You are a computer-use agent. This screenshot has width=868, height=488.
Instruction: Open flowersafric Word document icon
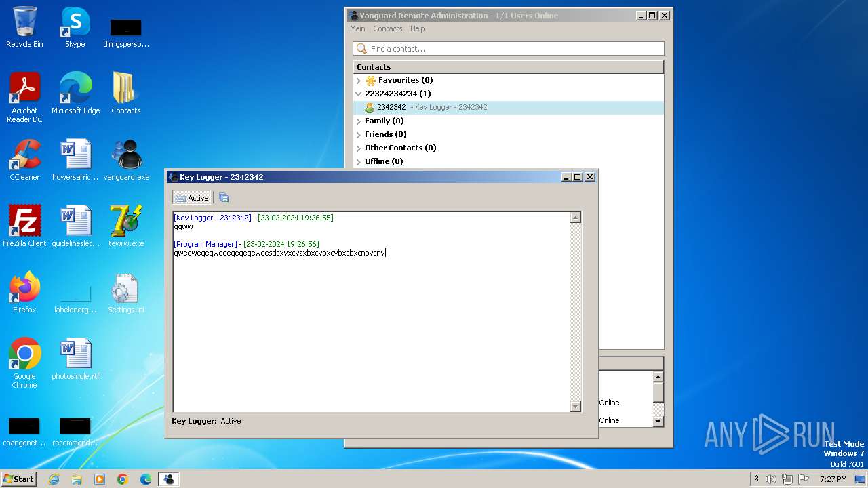click(x=75, y=160)
